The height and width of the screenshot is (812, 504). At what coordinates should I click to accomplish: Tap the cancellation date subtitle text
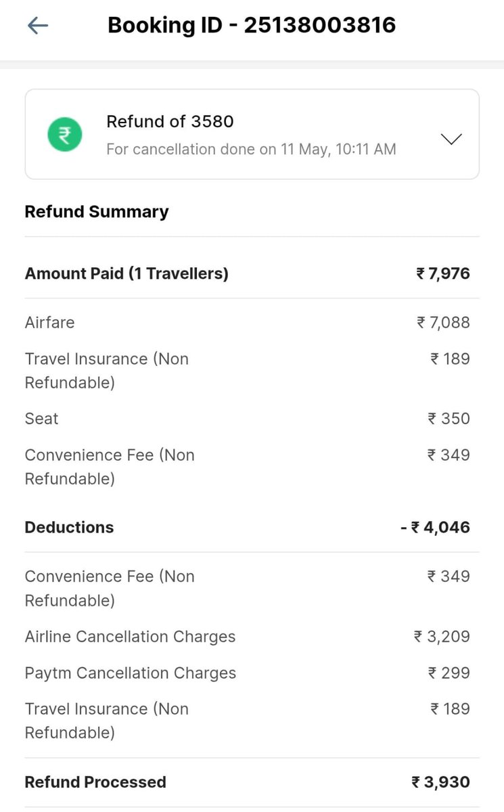251,149
